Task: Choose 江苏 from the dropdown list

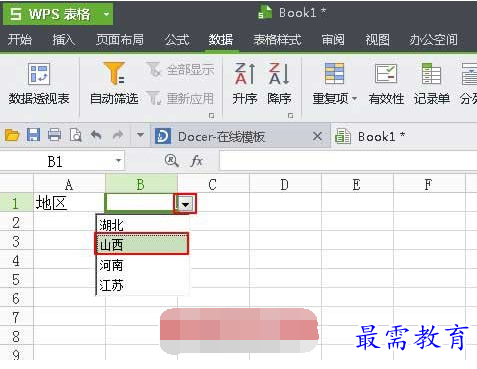Action: click(143, 285)
